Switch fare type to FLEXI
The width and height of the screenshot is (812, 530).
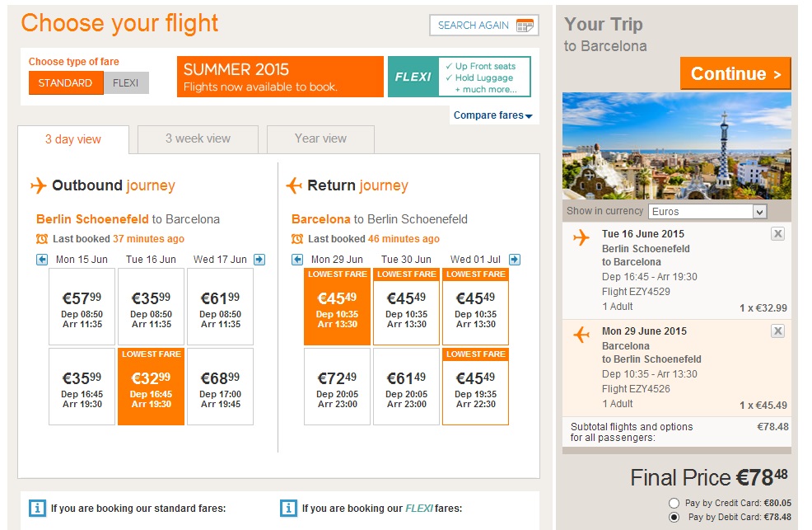pos(126,83)
